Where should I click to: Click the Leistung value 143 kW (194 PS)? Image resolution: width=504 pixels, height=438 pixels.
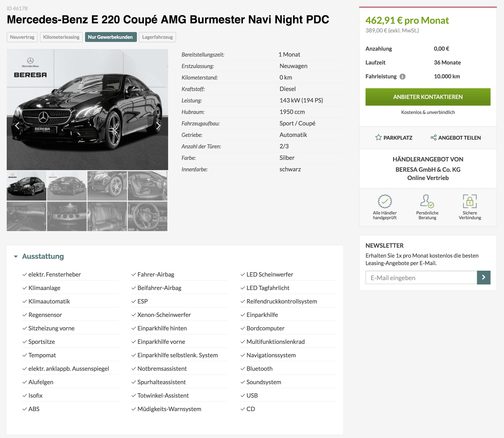point(301,100)
